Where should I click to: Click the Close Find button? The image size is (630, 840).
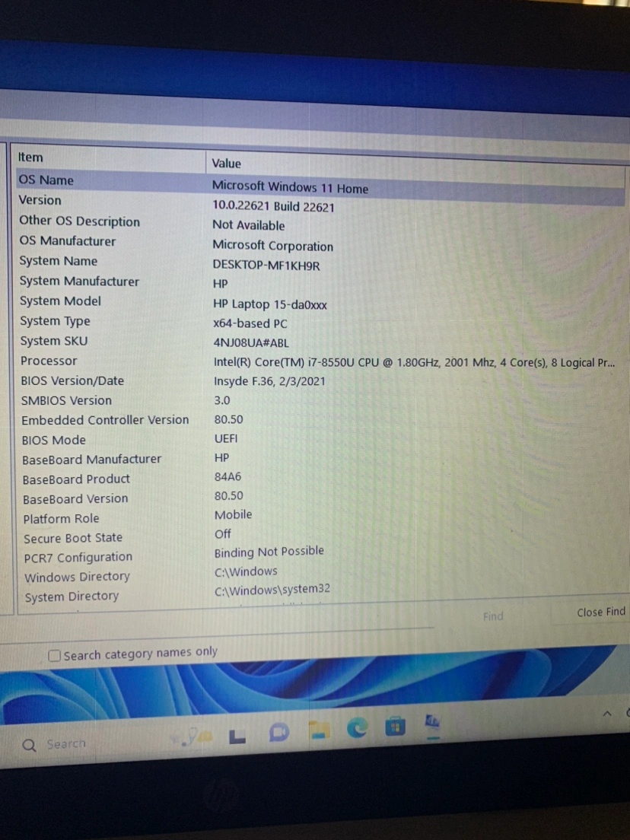tap(600, 612)
